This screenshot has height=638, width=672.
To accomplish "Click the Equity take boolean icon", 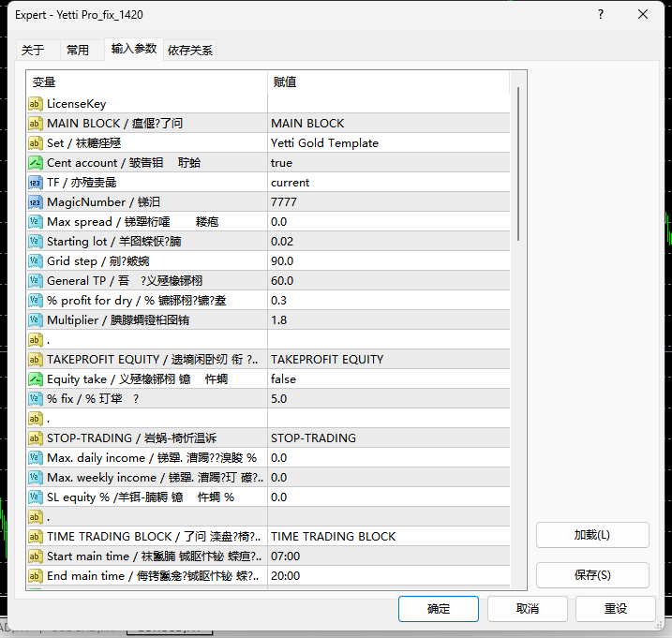I will [x=36, y=379].
